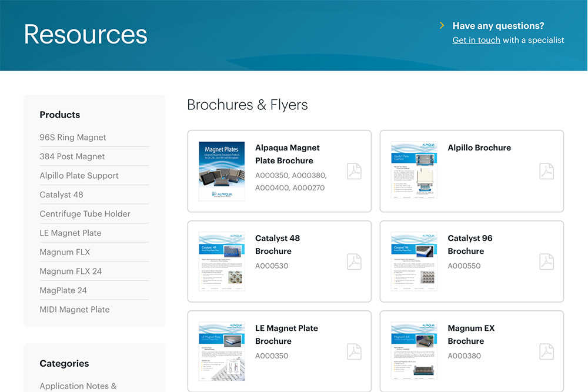Screen dimensions: 588x392
Task: View the LE Magnet Plate Brochure thumbnail
Action: 222,351
